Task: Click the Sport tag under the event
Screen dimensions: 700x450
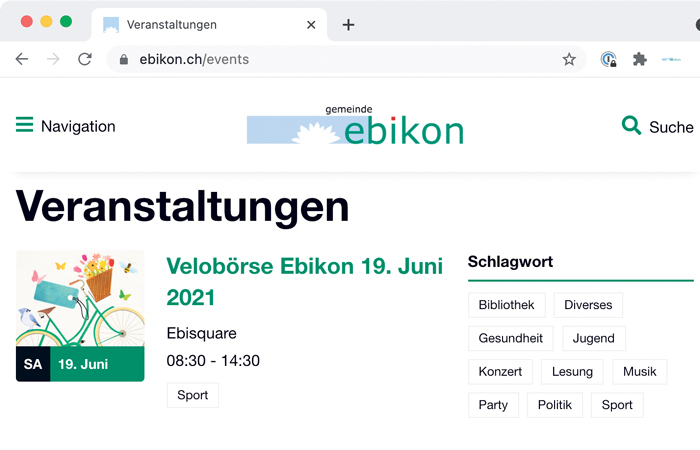Action: 193,395
